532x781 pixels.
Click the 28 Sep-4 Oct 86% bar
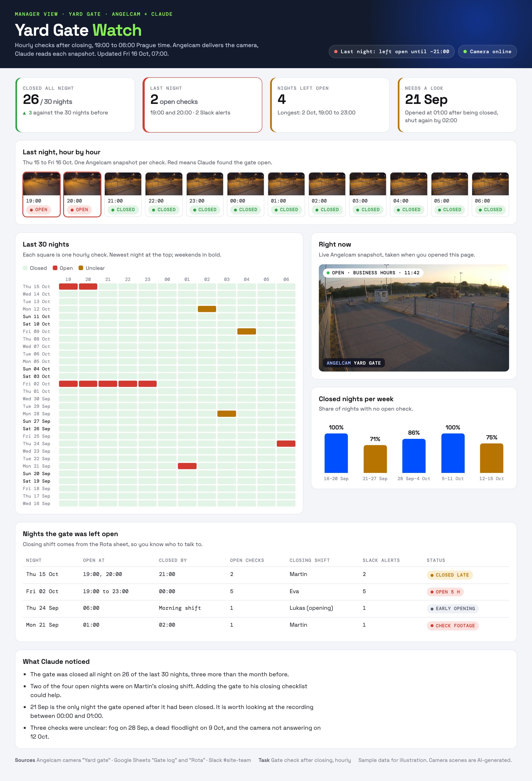click(x=414, y=456)
